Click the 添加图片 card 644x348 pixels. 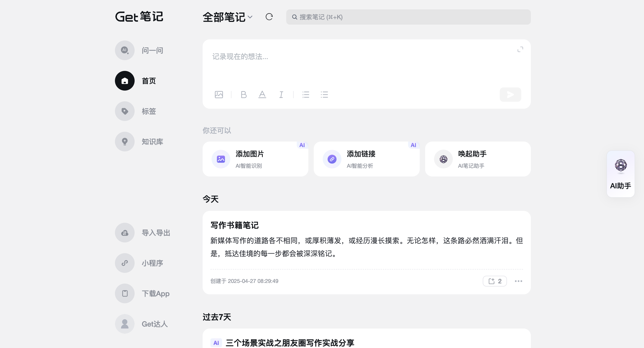point(255,159)
